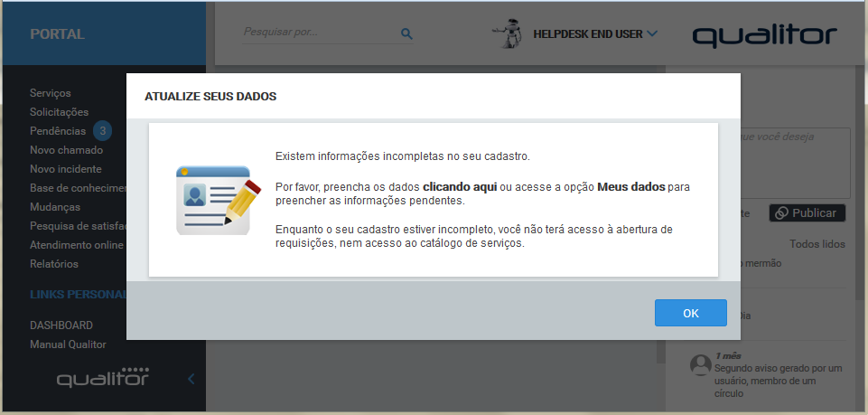Open the Manual Qualitor link
Image resolution: width=868 pixels, height=415 pixels.
pos(68,344)
